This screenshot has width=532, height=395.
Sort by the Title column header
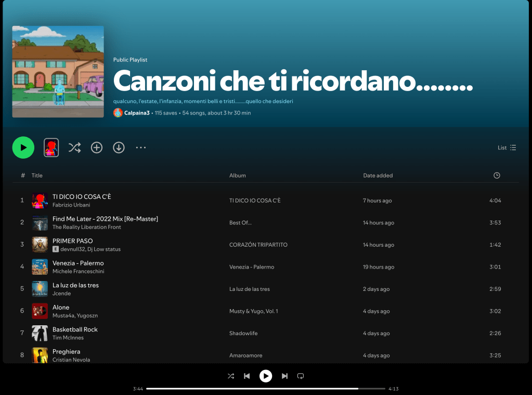37,175
